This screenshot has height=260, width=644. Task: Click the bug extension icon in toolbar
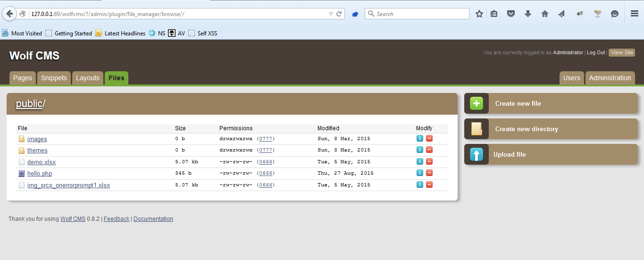pyautogui.click(x=580, y=14)
